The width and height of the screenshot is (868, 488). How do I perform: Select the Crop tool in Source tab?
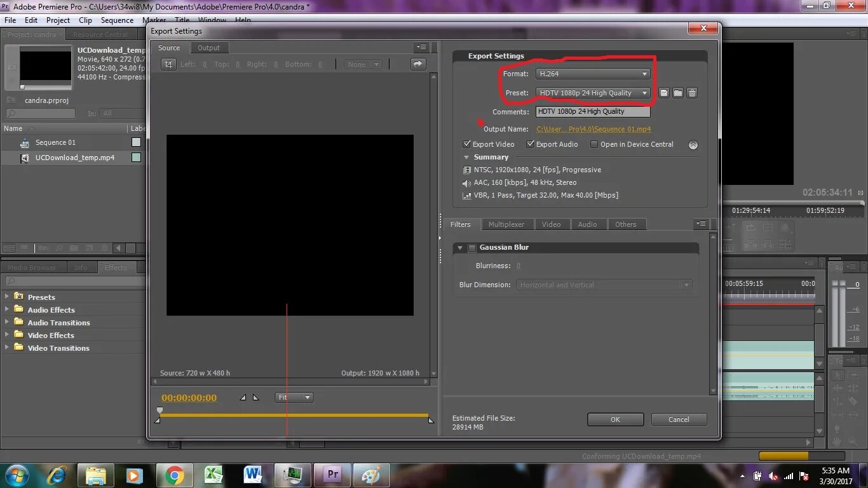[x=168, y=64]
